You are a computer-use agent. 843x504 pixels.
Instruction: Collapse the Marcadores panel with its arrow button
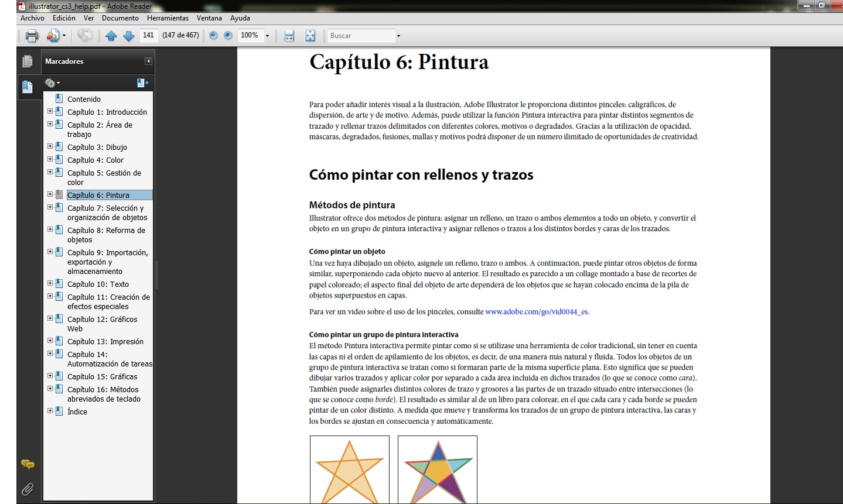[148, 61]
